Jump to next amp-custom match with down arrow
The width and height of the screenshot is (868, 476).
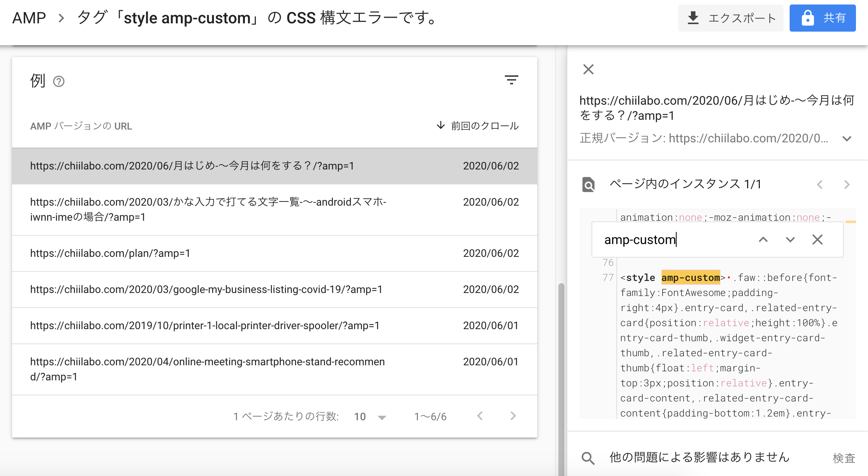pos(790,240)
